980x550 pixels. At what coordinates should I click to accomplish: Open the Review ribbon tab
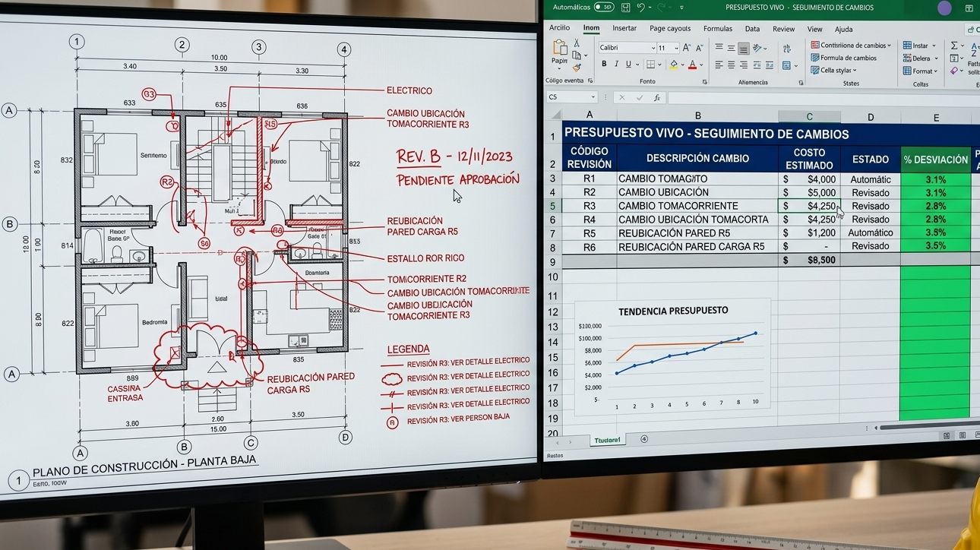pyautogui.click(x=783, y=29)
